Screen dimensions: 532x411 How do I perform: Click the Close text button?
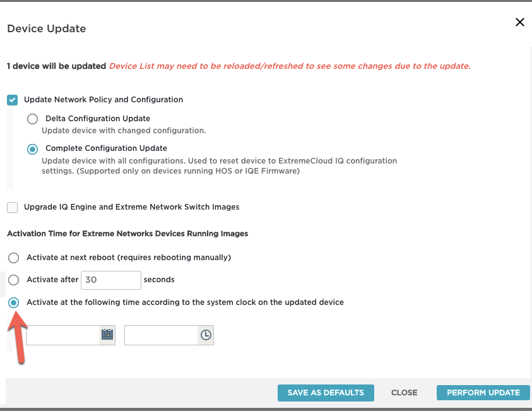[x=404, y=393]
